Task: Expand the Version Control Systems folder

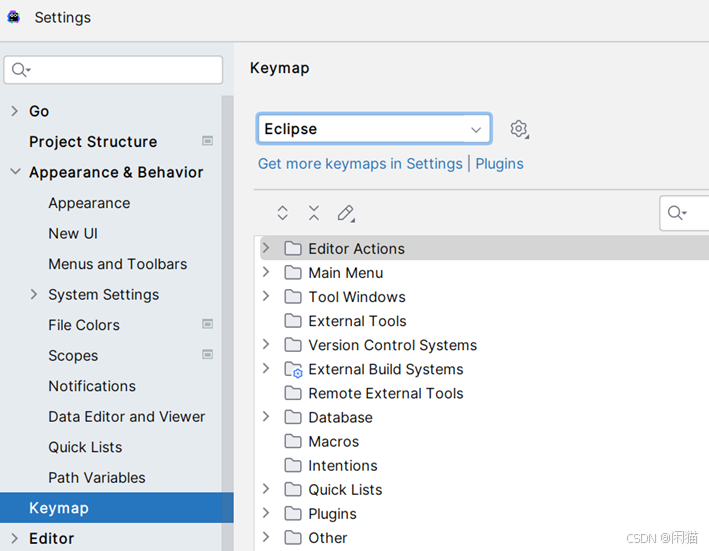Action: coord(266,345)
